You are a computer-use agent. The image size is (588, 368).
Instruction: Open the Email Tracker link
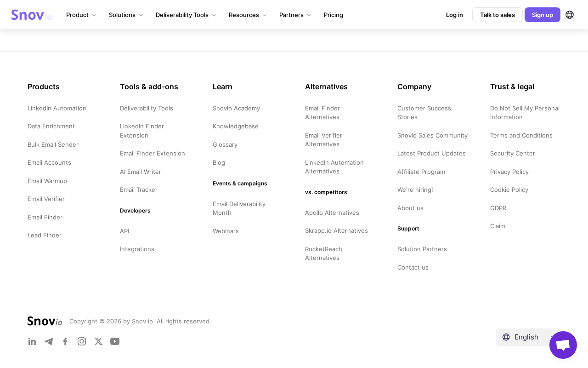(139, 190)
